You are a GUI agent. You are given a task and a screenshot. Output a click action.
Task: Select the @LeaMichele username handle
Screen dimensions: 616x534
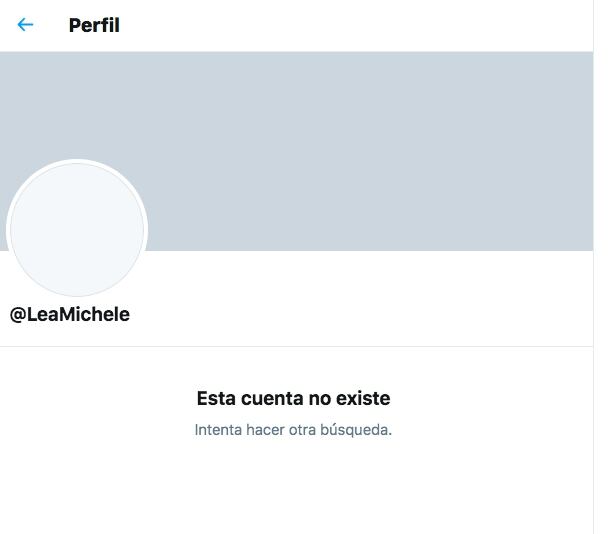tap(70, 314)
